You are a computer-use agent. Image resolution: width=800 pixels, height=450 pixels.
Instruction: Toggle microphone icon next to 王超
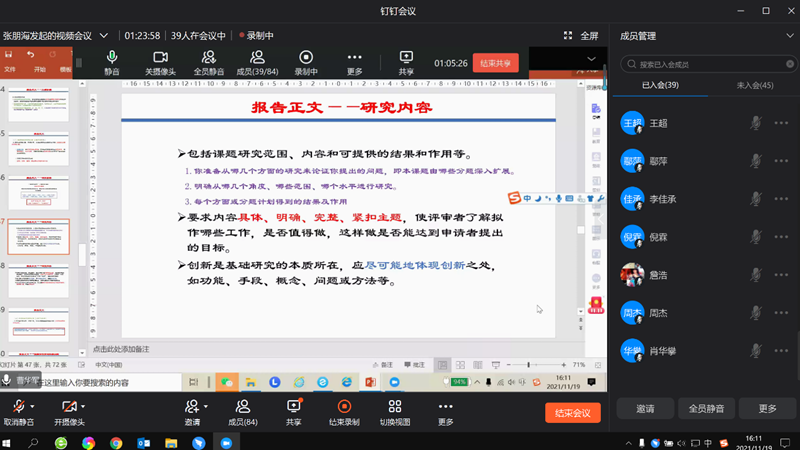[x=757, y=123]
